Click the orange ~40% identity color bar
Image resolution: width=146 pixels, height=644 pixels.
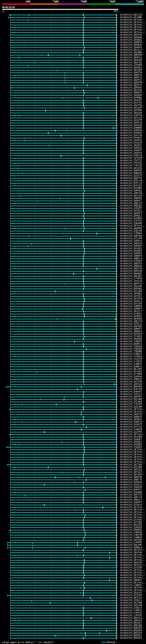pyautogui.click(x=45, y=4)
